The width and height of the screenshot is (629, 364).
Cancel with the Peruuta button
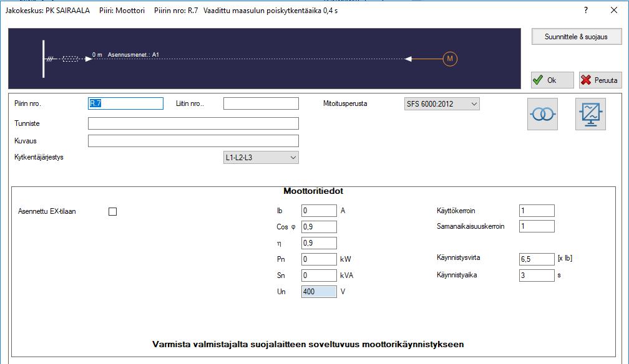[x=600, y=80]
